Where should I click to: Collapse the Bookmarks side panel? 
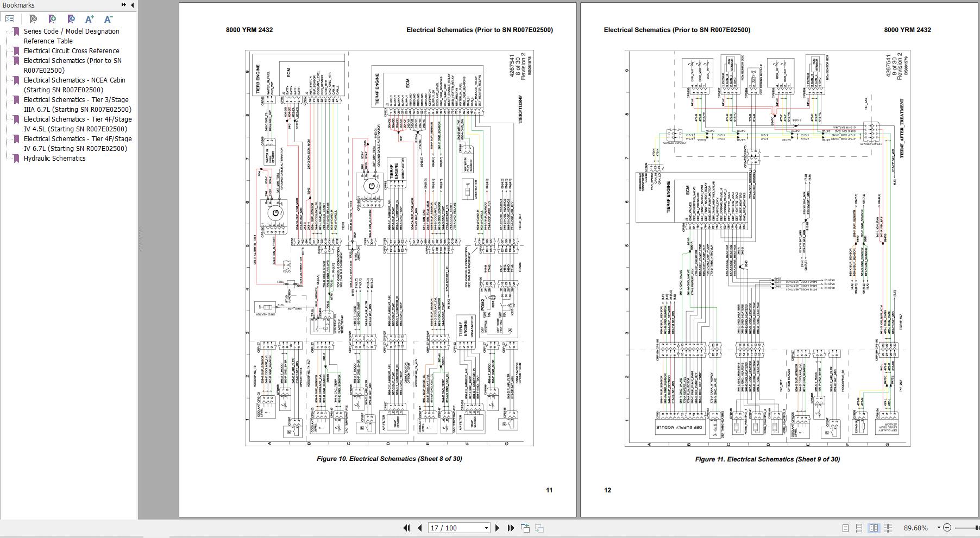[x=132, y=5]
